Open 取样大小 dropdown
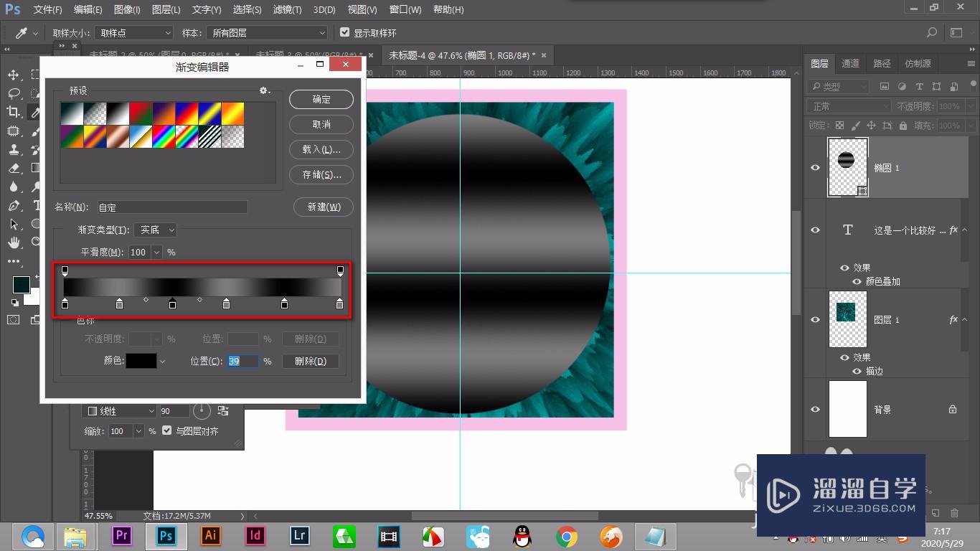Image resolution: width=980 pixels, height=551 pixels. point(134,33)
